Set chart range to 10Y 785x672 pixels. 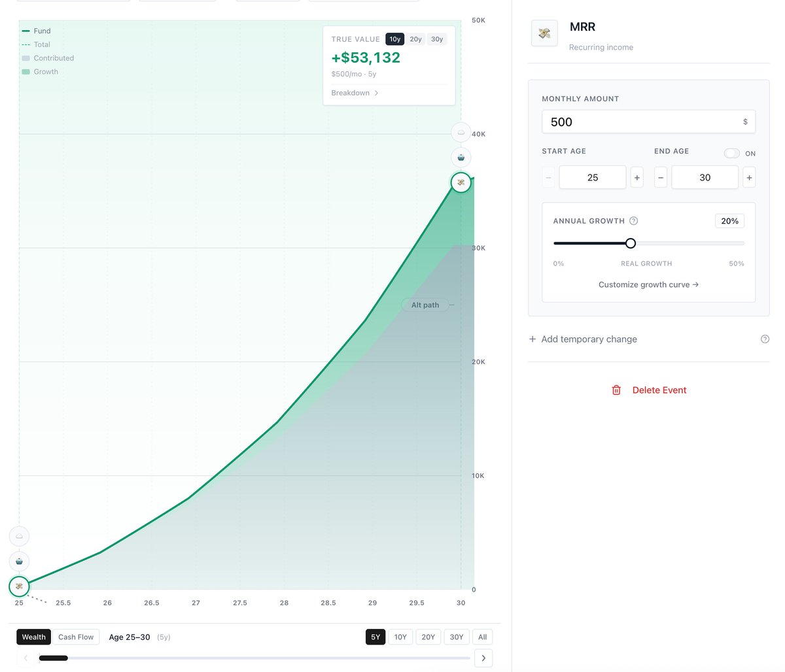[400, 637]
